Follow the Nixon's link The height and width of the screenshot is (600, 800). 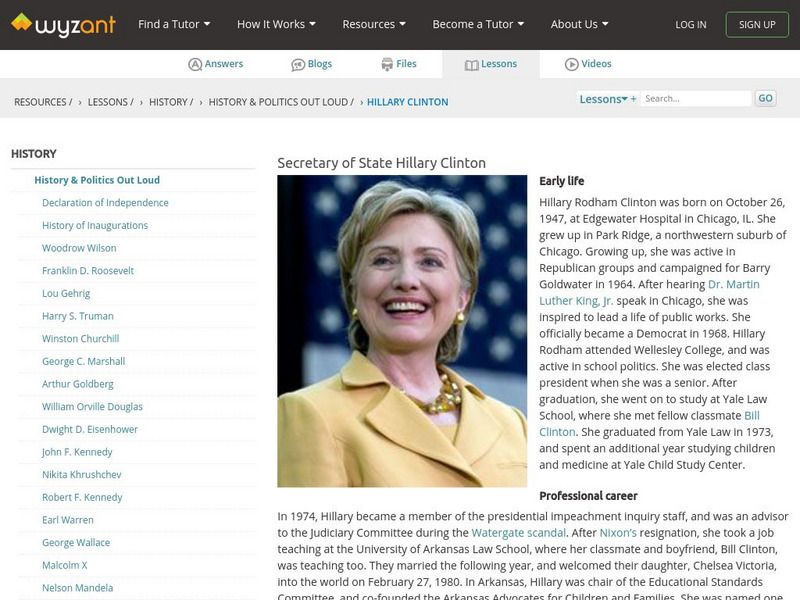click(618, 533)
